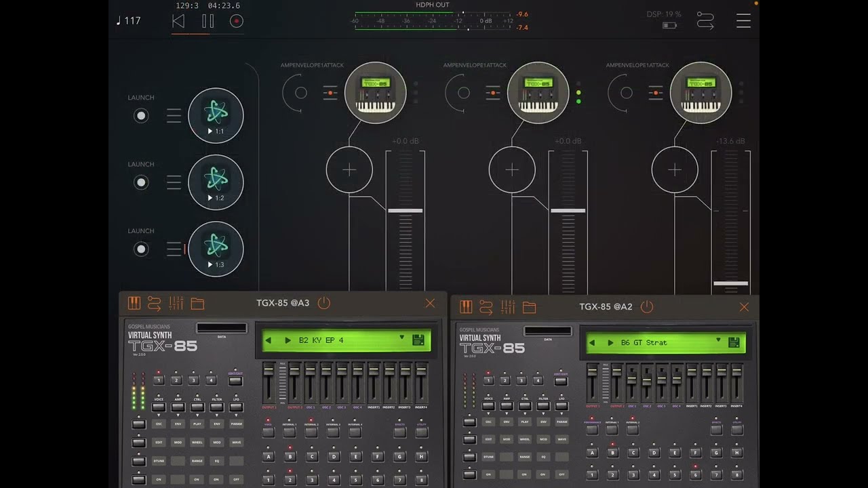Image resolution: width=868 pixels, height=488 pixels.
Task: Open preset dropdown arrow in B2 KY EP 4 display
Action: [x=401, y=337]
